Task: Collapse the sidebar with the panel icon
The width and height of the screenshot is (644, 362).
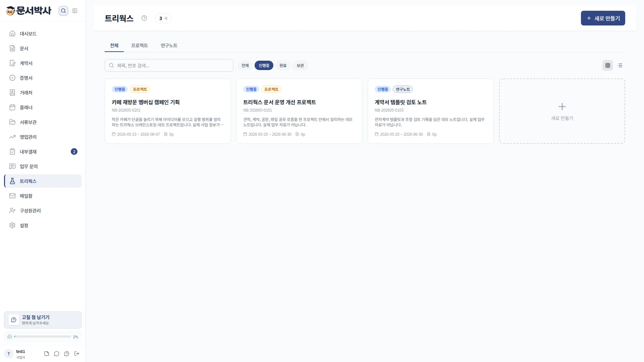Action: [x=75, y=11]
